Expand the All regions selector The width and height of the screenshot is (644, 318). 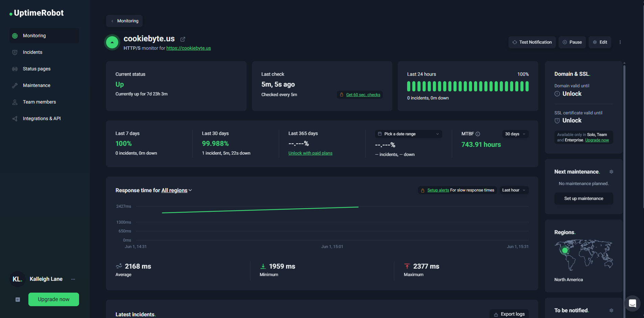177,190
